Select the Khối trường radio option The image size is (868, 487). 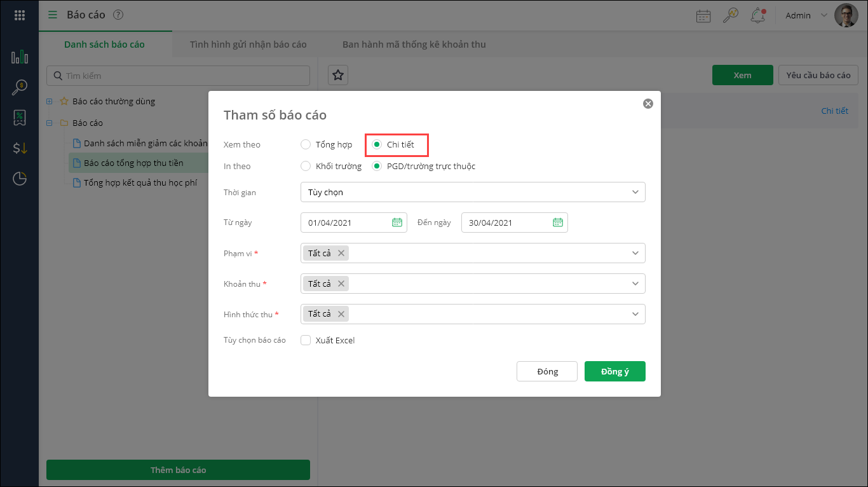(306, 166)
